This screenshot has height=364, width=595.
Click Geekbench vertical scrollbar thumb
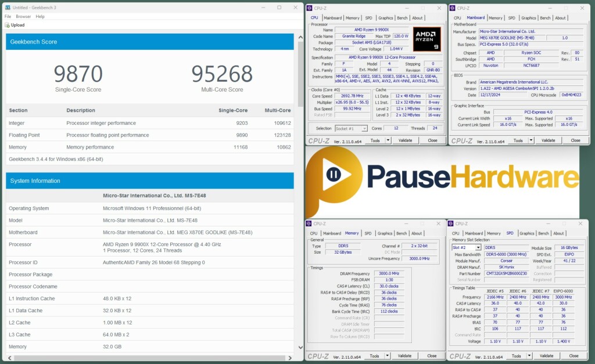tap(300, 74)
